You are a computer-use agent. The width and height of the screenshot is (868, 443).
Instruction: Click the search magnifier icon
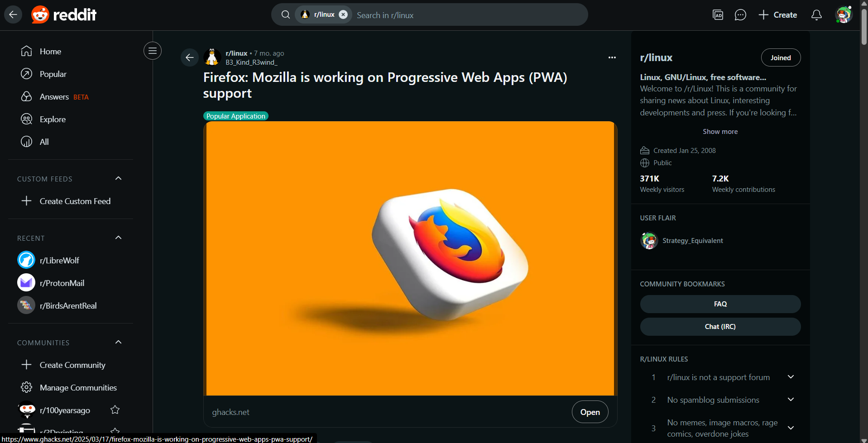pyautogui.click(x=286, y=15)
